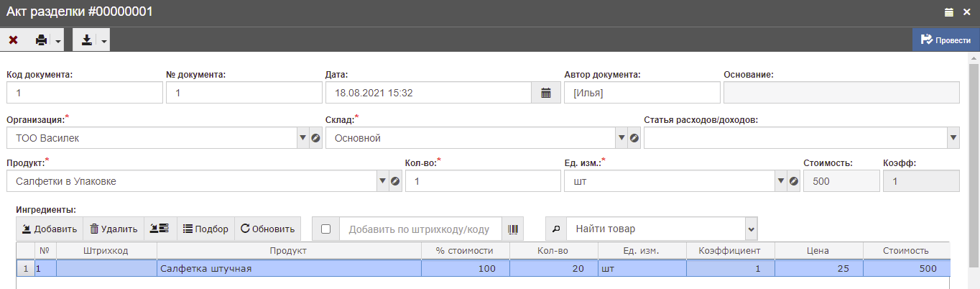Click the Продукт column header
The height and width of the screenshot is (289, 980).
pyautogui.click(x=289, y=250)
